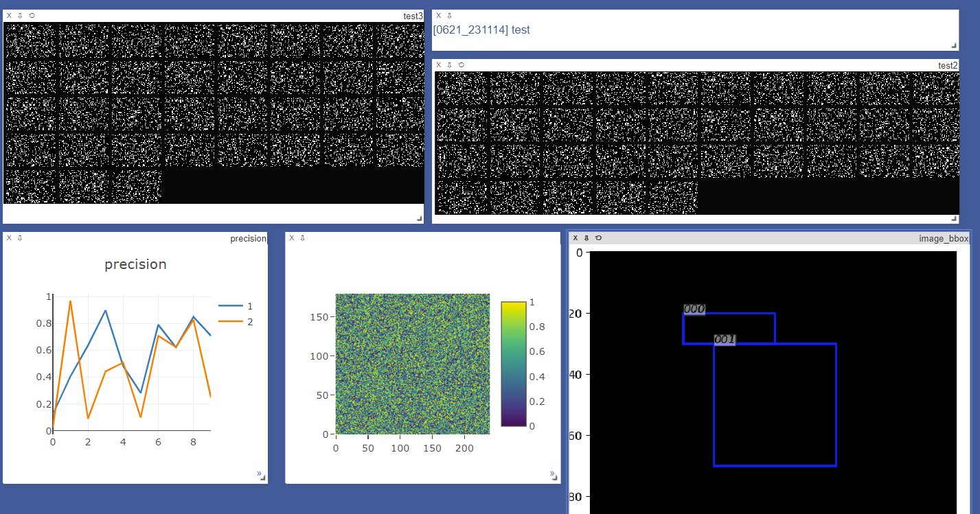Click the test2 pane title

pos(948,65)
